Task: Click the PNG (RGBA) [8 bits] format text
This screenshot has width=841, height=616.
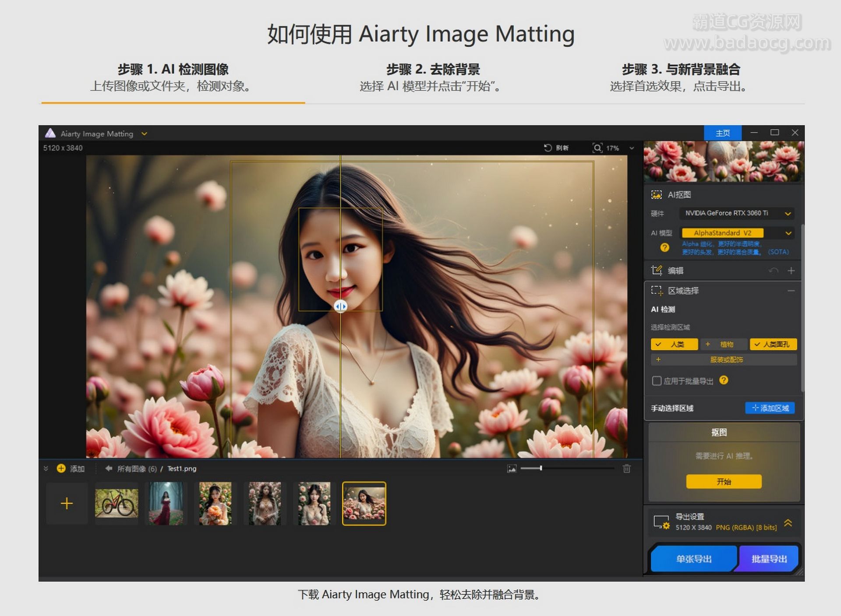Action: 746,528
